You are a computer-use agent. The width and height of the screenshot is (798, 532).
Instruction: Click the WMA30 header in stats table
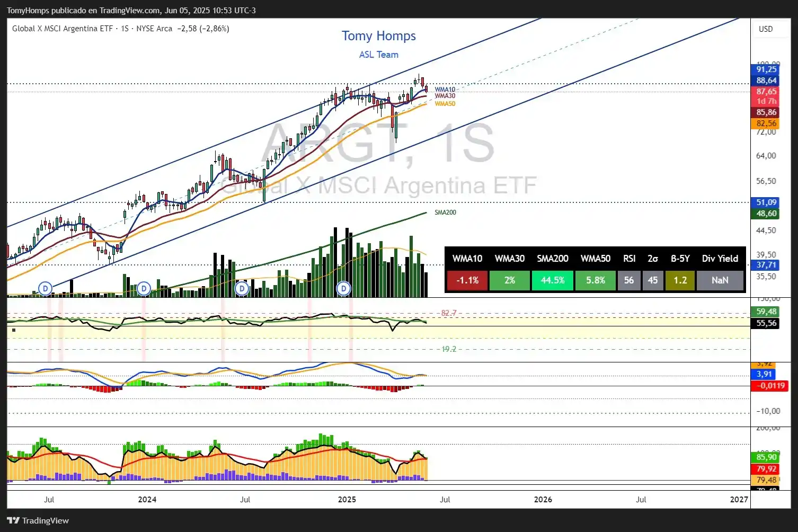[x=510, y=259]
